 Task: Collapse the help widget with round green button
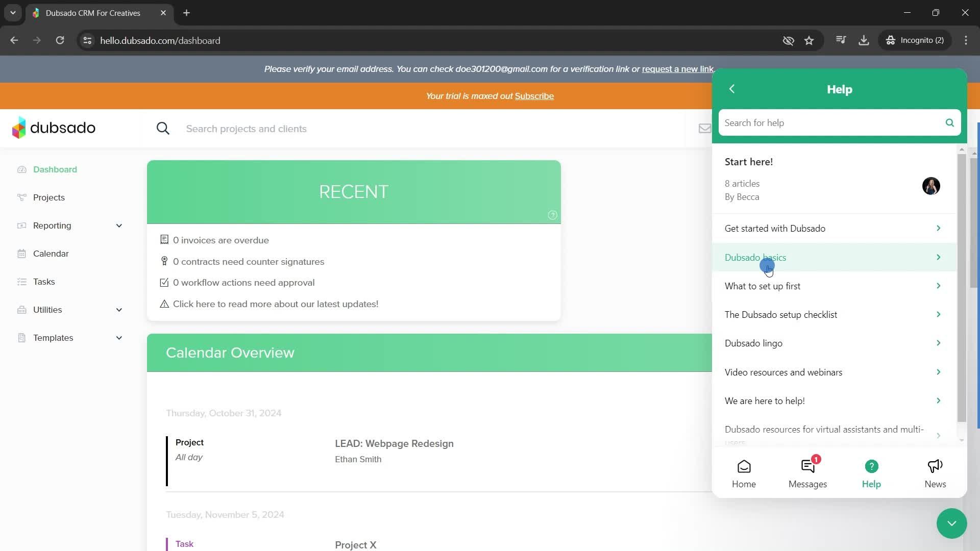tap(951, 523)
